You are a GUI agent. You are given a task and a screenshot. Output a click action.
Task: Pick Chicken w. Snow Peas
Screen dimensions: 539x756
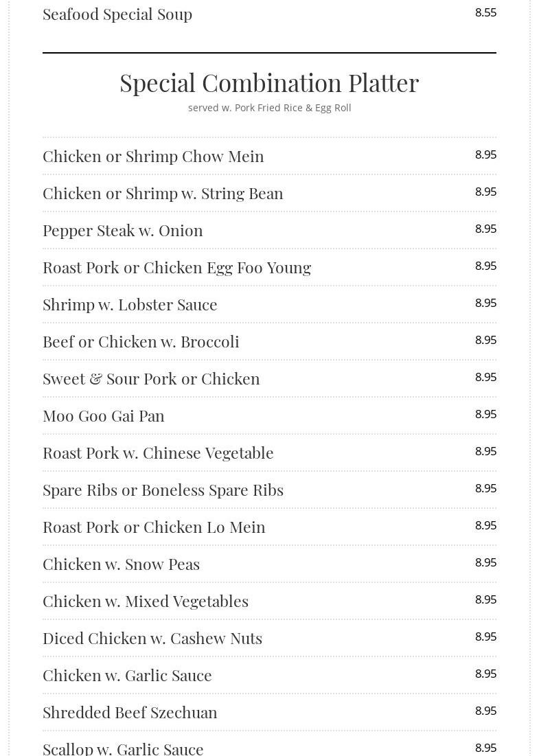121,564
